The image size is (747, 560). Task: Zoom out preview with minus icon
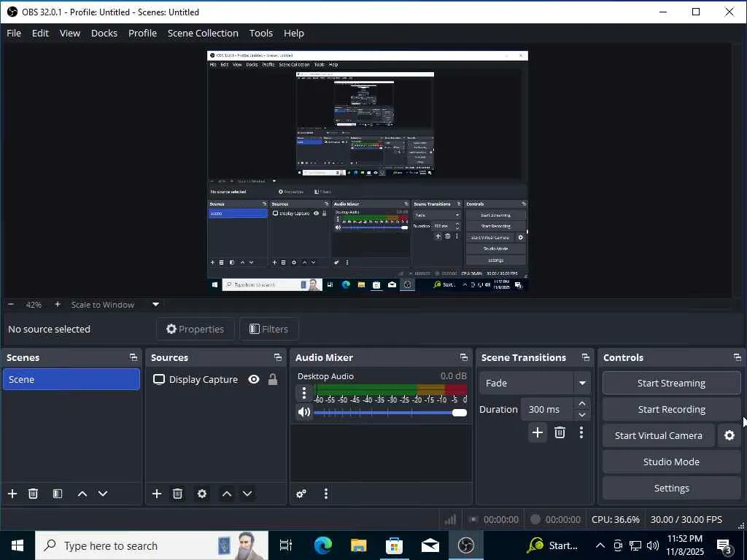[x=11, y=304]
